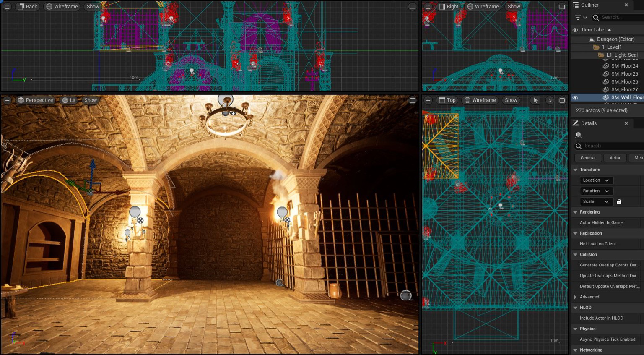644x355 pixels.
Task: Select SM_Floor25 in the Outliner
Action: tap(624, 74)
